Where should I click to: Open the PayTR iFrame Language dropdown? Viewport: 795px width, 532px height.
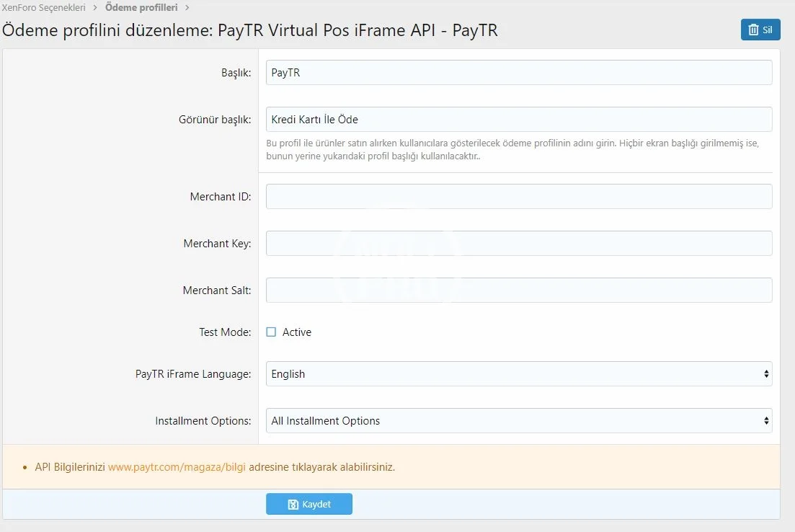pos(518,374)
